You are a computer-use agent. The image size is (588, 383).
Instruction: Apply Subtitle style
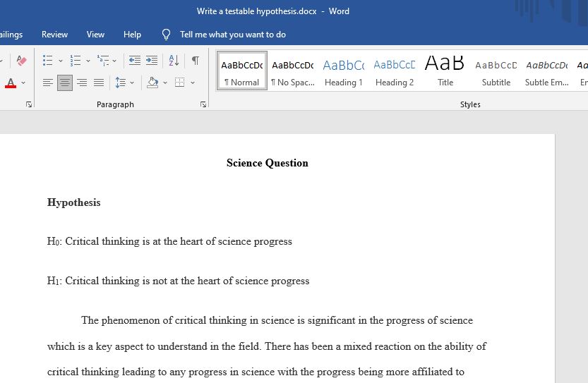coord(496,71)
